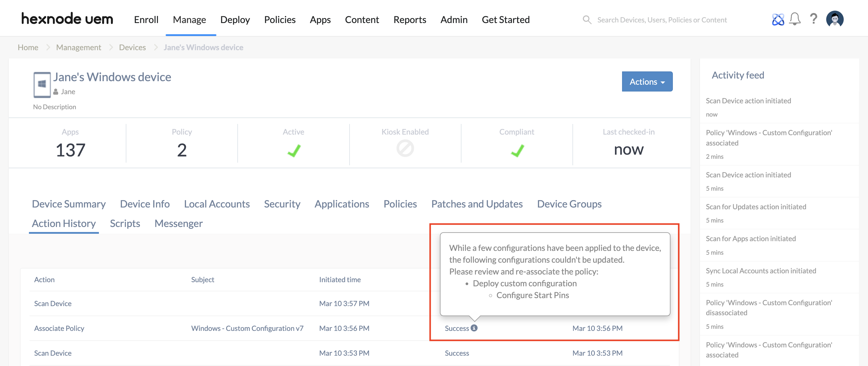Click 'Scan for Apps action initiated' feed entry

click(x=751, y=238)
